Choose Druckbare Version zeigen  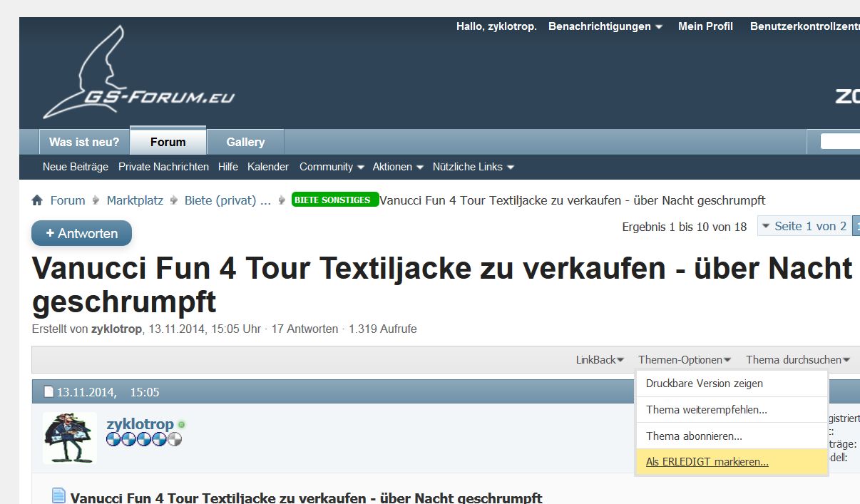704,384
